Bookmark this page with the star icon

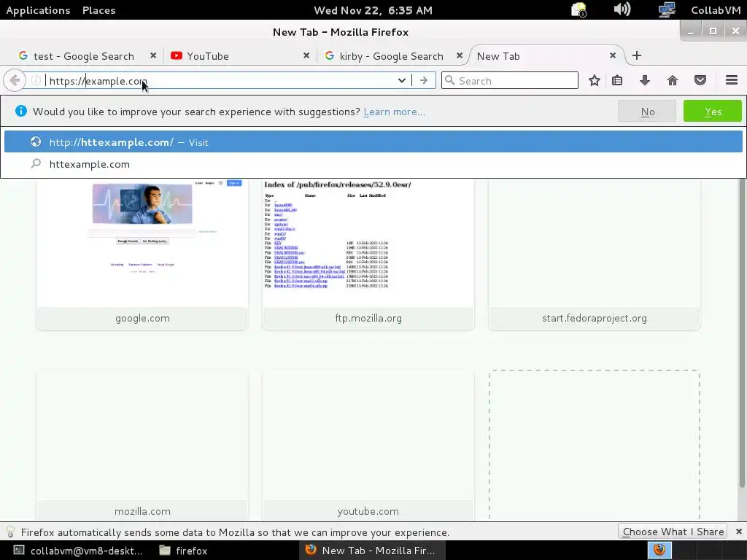click(594, 80)
